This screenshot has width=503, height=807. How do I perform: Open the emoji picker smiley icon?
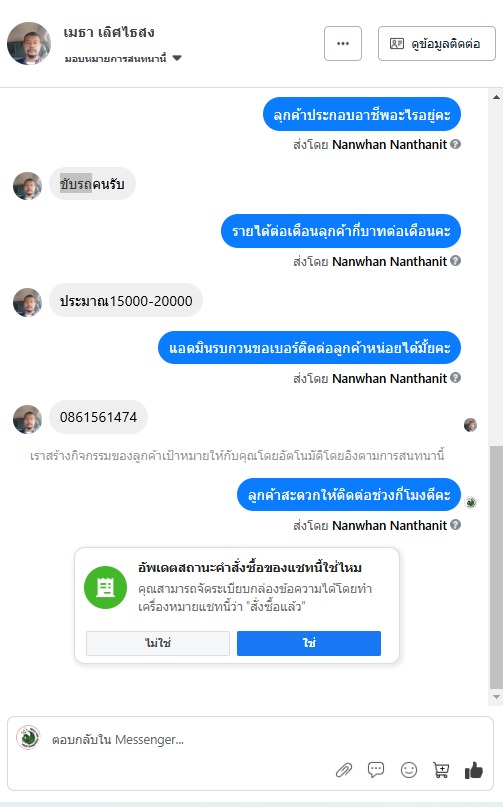tap(409, 770)
